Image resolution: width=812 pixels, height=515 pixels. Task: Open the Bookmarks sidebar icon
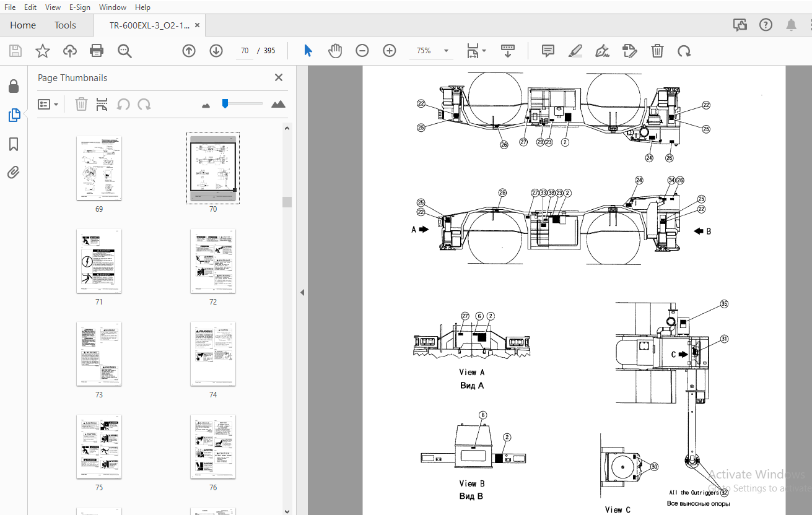[14, 144]
